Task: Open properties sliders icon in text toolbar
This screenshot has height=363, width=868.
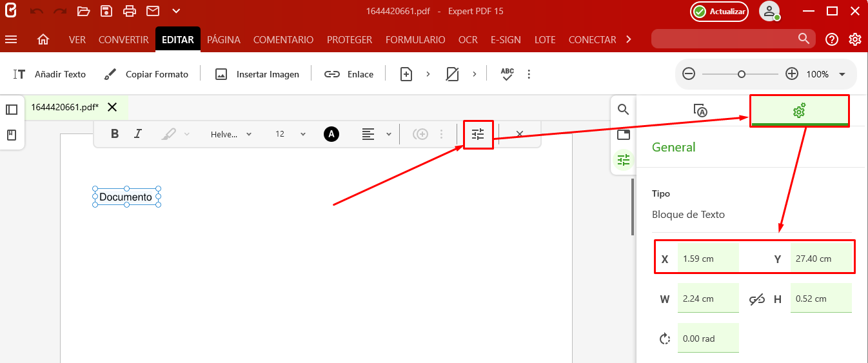Action: [x=478, y=134]
